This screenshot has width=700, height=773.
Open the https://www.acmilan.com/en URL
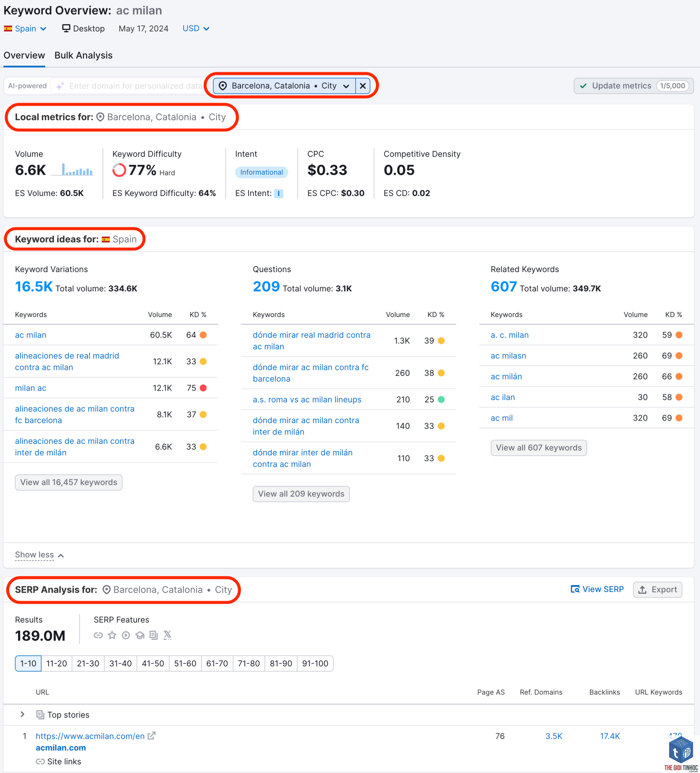tap(90, 736)
